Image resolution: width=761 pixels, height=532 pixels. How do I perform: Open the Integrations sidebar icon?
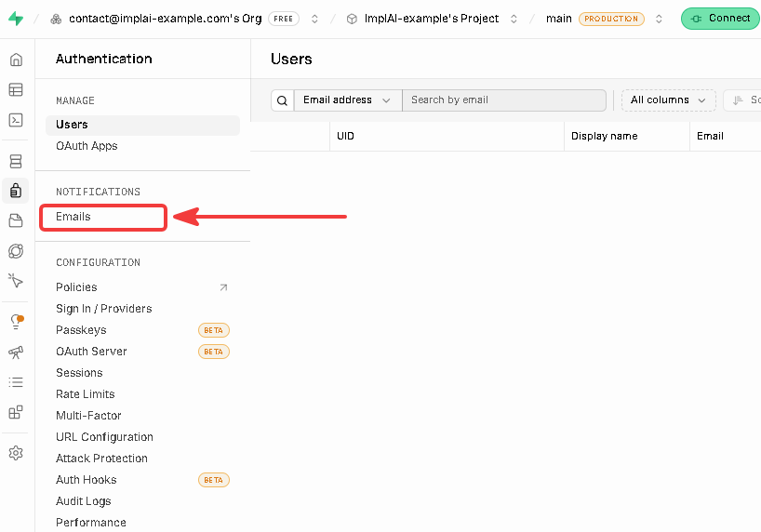coord(16,412)
